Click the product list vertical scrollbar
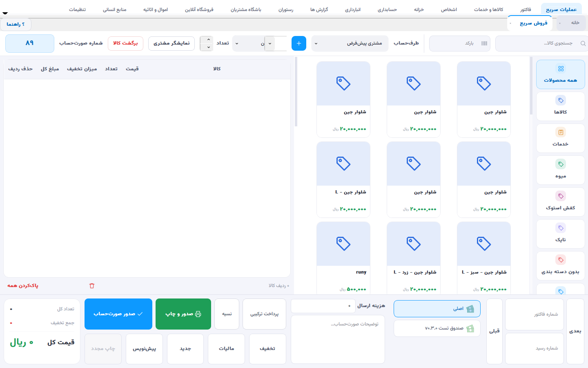588x368 pixels. click(x=531, y=86)
